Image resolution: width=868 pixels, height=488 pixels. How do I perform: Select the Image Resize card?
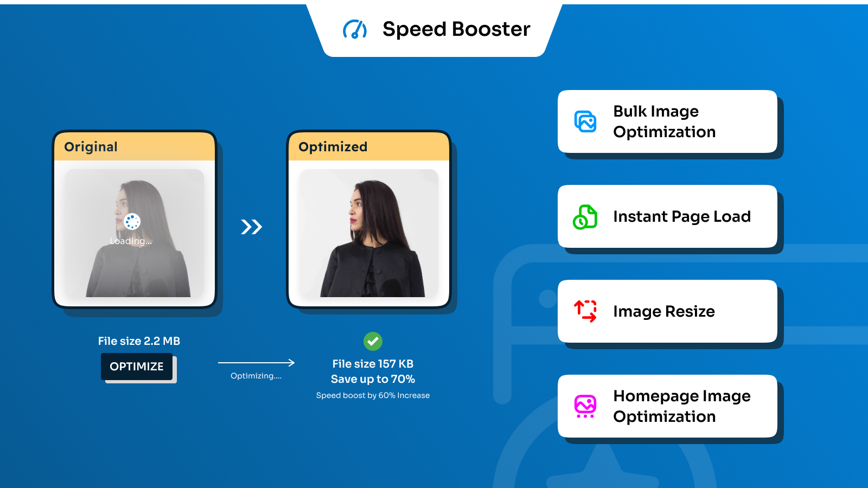(x=667, y=311)
